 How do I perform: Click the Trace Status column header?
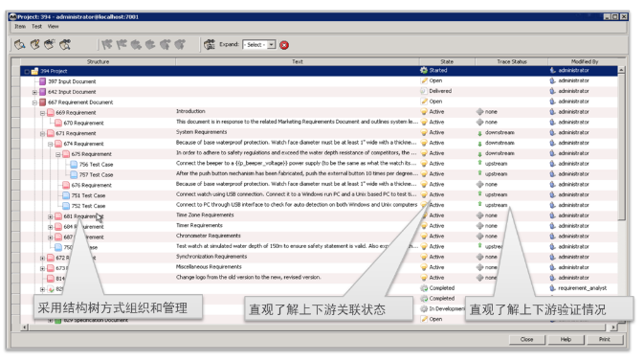(x=511, y=61)
